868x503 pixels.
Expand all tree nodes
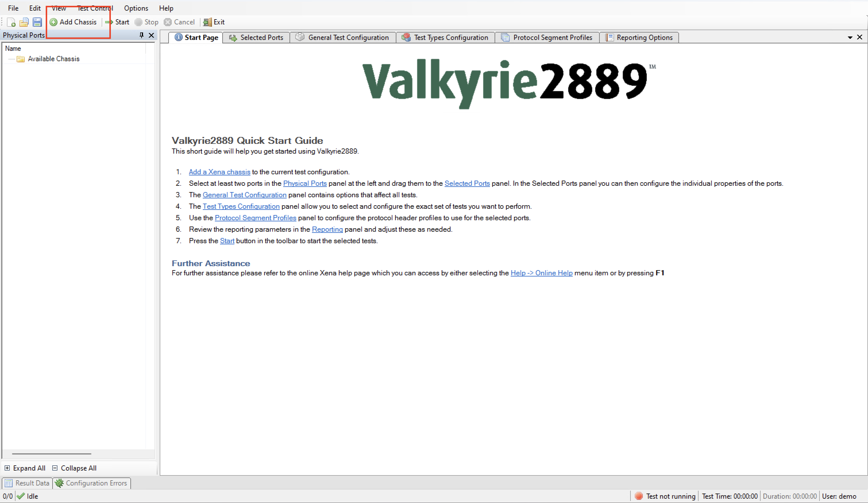[25, 468]
